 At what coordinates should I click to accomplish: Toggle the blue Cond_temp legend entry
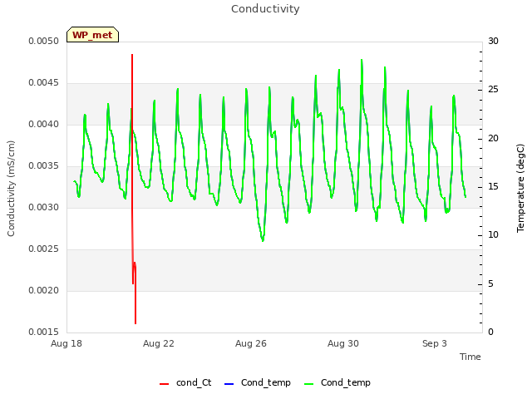pos(258,382)
